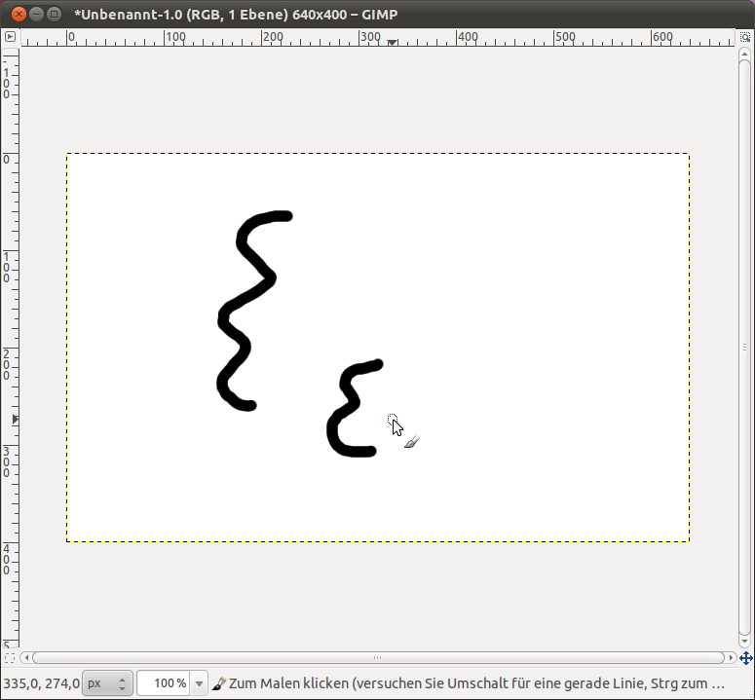755x700 pixels.
Task: Maximize the GIMP image window
Action: click(53, 15)
